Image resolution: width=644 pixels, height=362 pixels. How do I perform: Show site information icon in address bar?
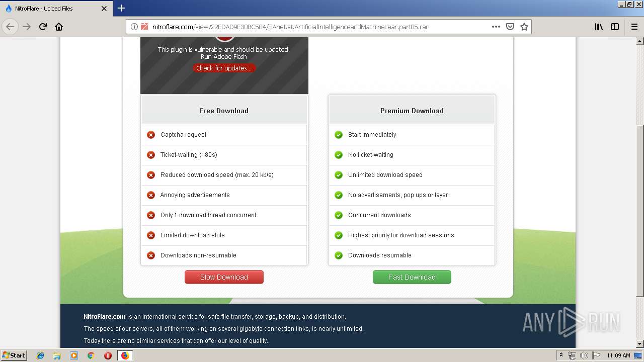pos(134,27)
